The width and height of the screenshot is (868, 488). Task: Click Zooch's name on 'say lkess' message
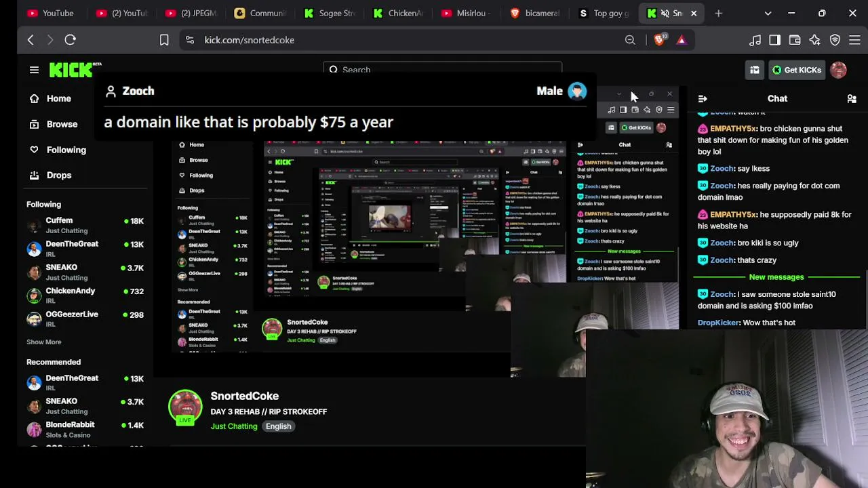pos(722,169)
